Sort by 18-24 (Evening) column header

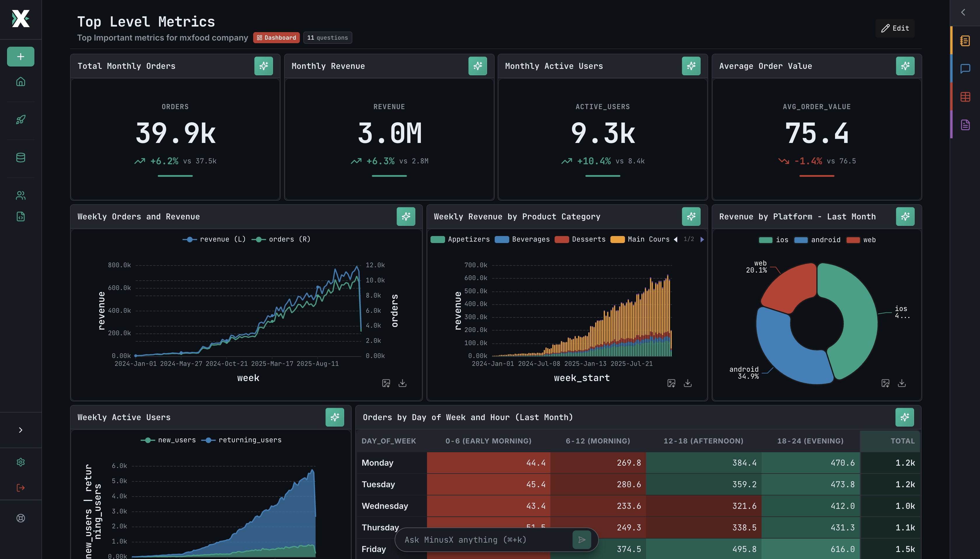click(x=811, y=441)
